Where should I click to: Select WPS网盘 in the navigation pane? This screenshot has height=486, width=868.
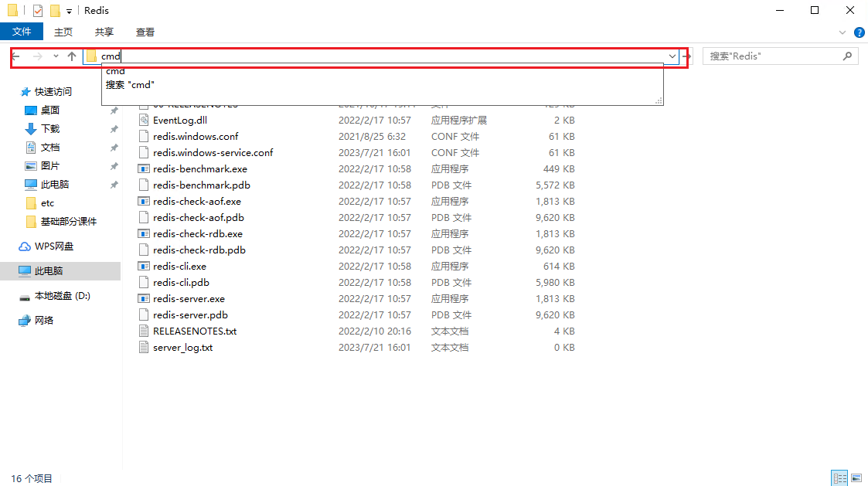pyautogui.click(x=53, y=246)
